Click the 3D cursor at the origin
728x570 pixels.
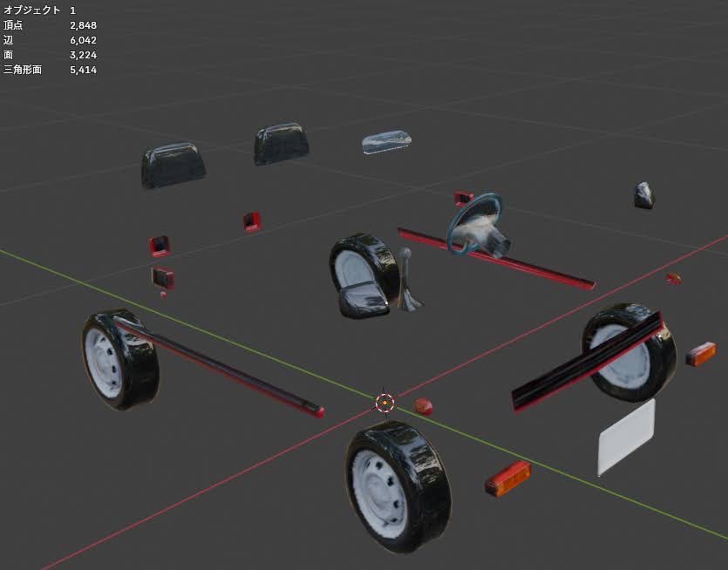coord(384,403)
